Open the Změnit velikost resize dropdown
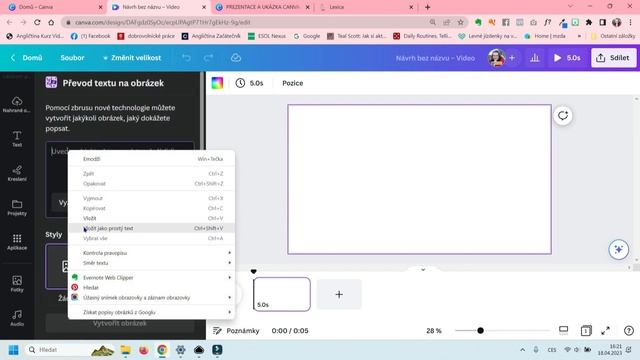Image resolution: width=640 pixels, height=360 pixels. click(131, 58)
